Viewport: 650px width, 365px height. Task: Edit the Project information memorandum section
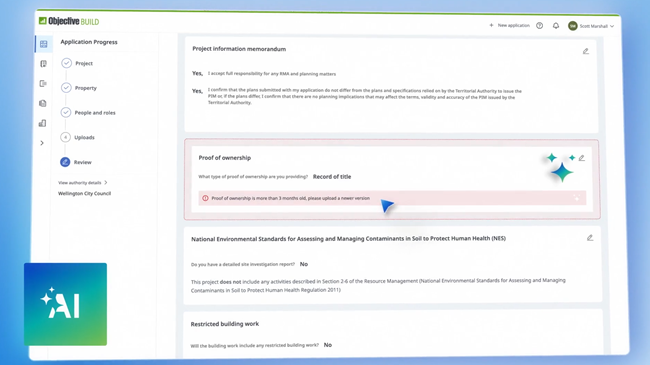(x=586, y=51)
